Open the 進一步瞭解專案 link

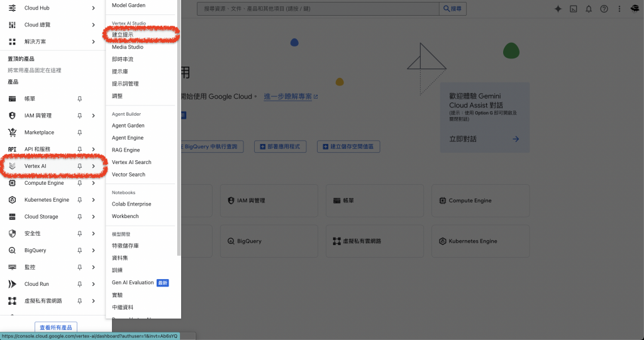pyautogui.click(x=291, y=97)
